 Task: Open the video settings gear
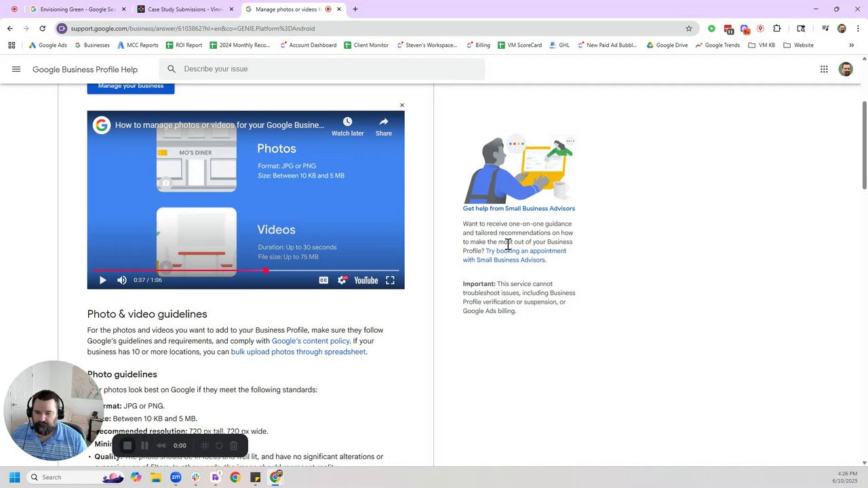[x=342, y=280]
